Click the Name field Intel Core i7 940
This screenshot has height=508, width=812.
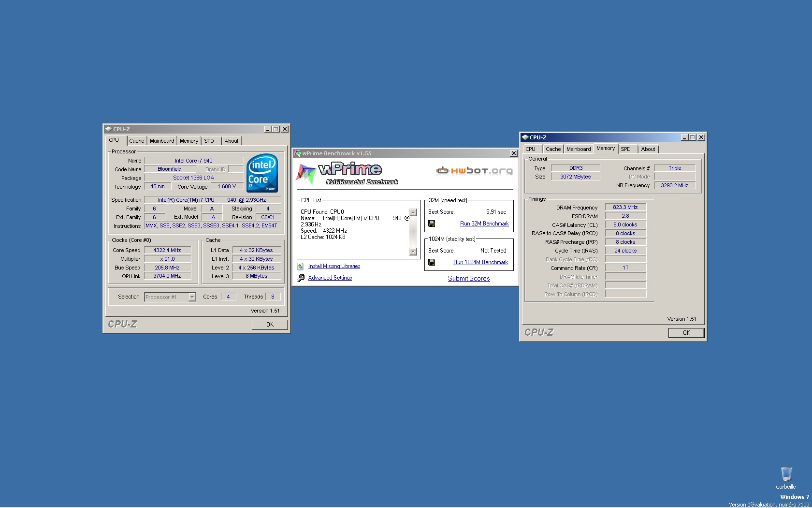tap(194, 161)
